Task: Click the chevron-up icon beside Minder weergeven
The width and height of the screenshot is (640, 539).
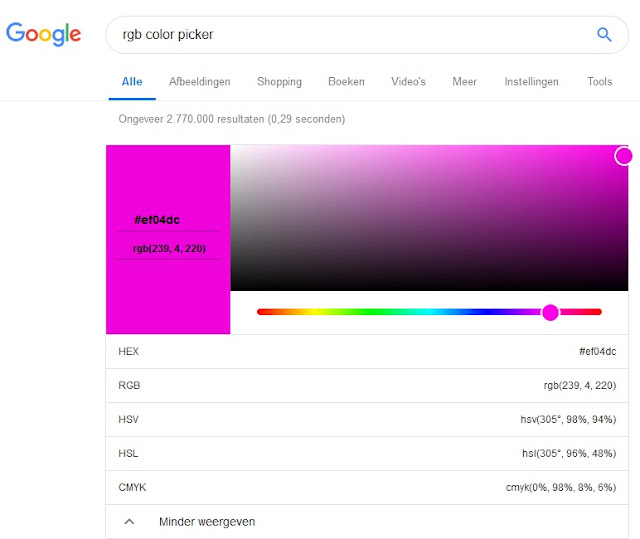Action: click(129, 521)
